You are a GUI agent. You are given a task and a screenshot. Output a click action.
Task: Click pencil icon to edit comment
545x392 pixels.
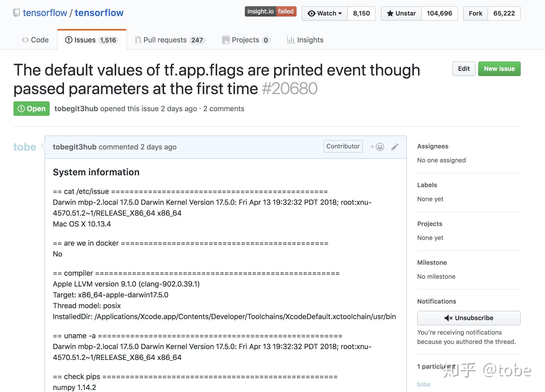coord(395,147)
